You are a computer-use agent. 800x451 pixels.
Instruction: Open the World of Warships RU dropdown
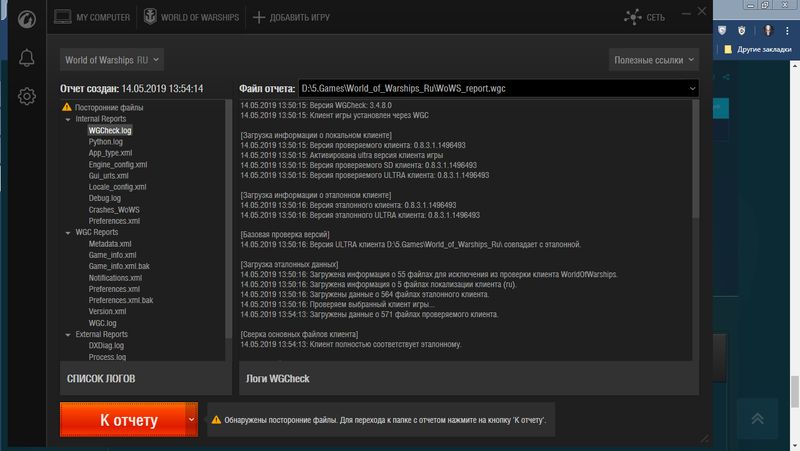click(112, 60)
